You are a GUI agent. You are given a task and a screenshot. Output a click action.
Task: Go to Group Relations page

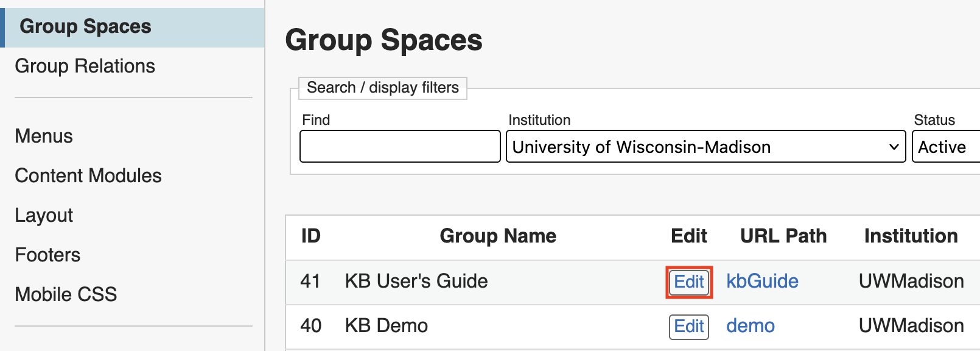pos(85,66)
